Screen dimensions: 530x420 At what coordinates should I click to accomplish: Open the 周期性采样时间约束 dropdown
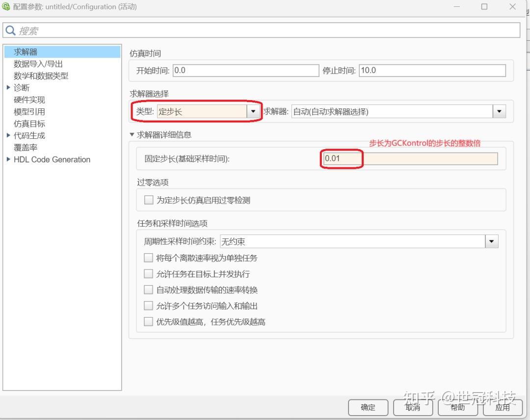point(492,241)
